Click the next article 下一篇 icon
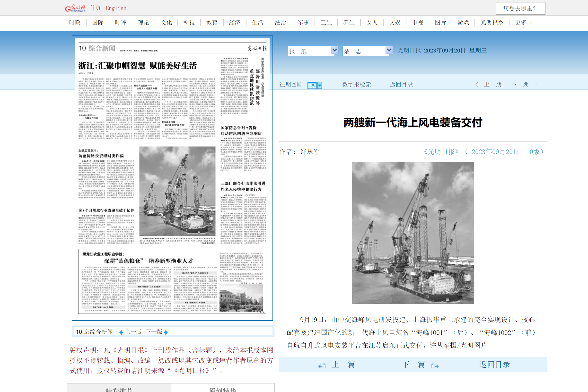 click(435, 365)
